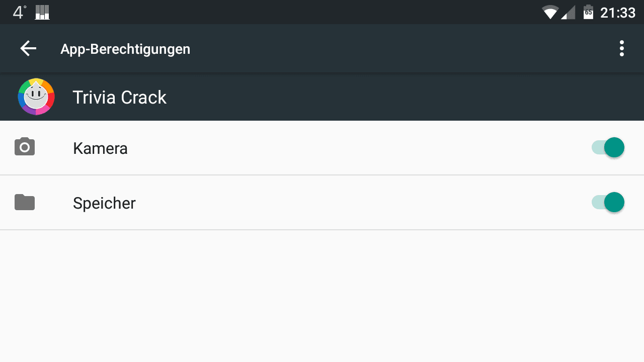Go back using the arrow icon
This screenshot has width=644, height=362.
pyautogui.click(x=28, y=49)
